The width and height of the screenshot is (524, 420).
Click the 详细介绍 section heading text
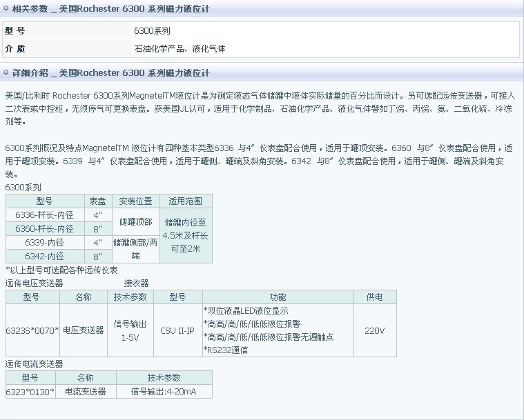[x=111, y=73]
